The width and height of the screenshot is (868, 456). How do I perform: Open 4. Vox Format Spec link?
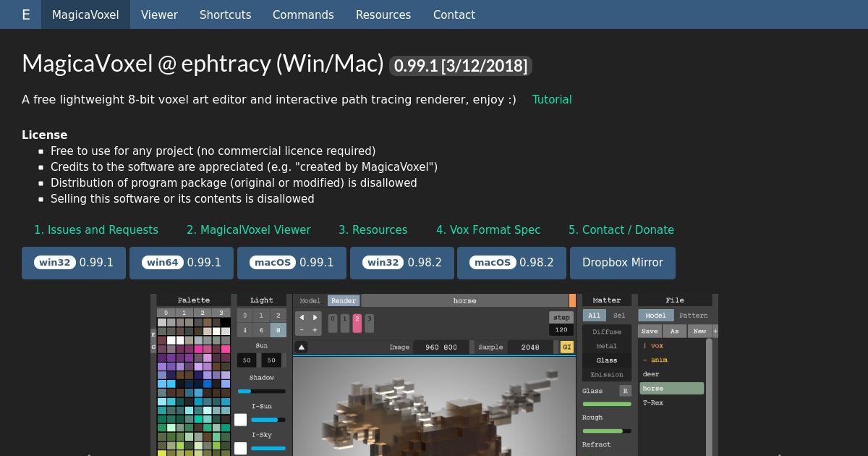click(x=488, y=229)
